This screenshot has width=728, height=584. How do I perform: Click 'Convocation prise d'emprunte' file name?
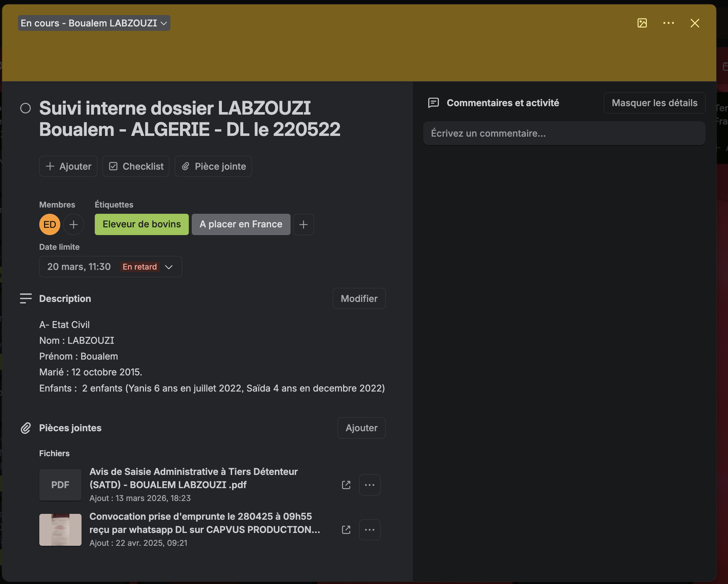click(205, 523)
